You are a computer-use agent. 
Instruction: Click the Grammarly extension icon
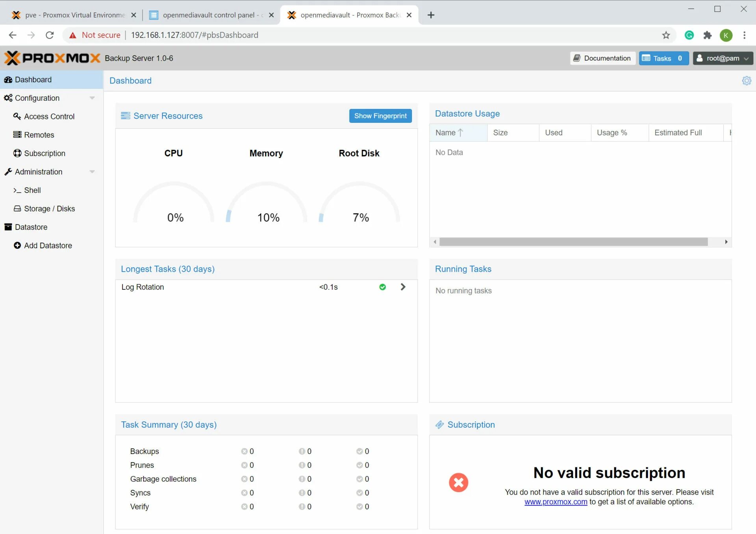point(689,35)
